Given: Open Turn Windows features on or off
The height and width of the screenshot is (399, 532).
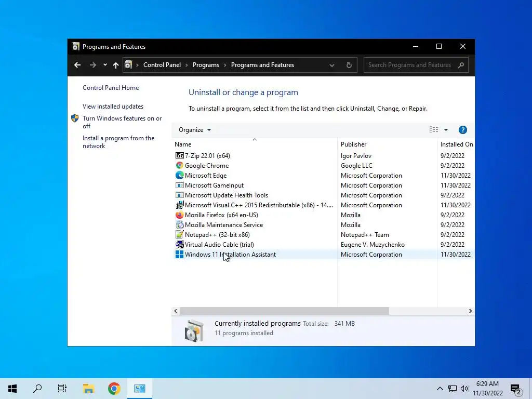Looking at the screenshot, I should tap(122, 122).
